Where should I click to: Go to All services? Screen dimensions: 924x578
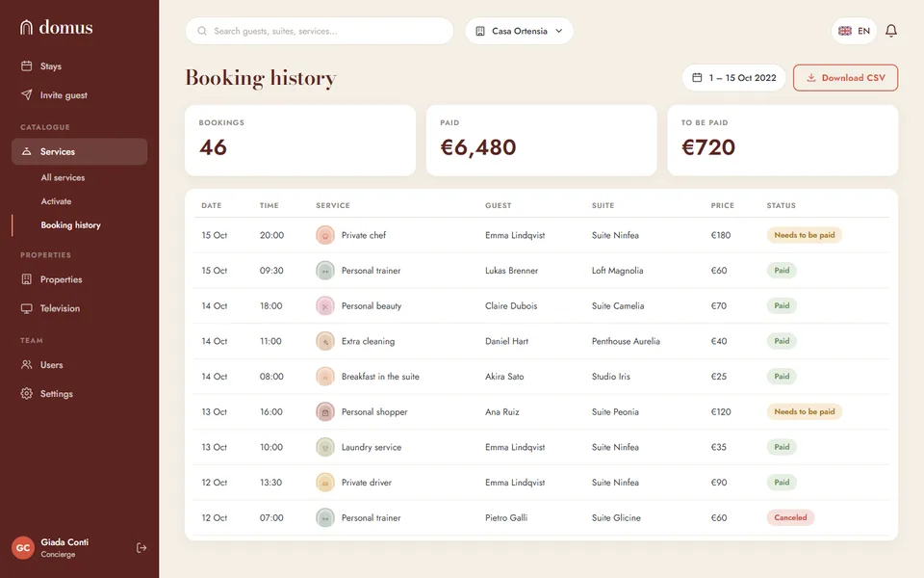point(63,177)
